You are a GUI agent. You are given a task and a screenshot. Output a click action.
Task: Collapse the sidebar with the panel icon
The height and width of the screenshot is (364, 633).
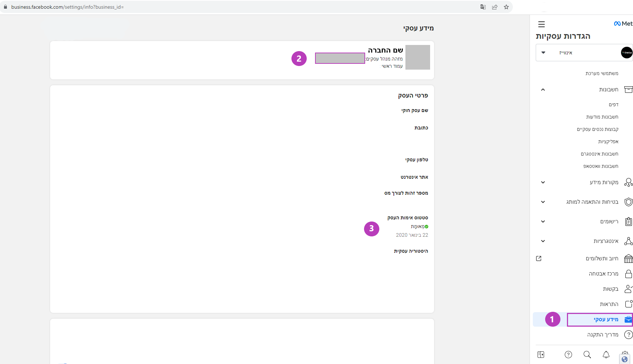click(x=541, y=355)
